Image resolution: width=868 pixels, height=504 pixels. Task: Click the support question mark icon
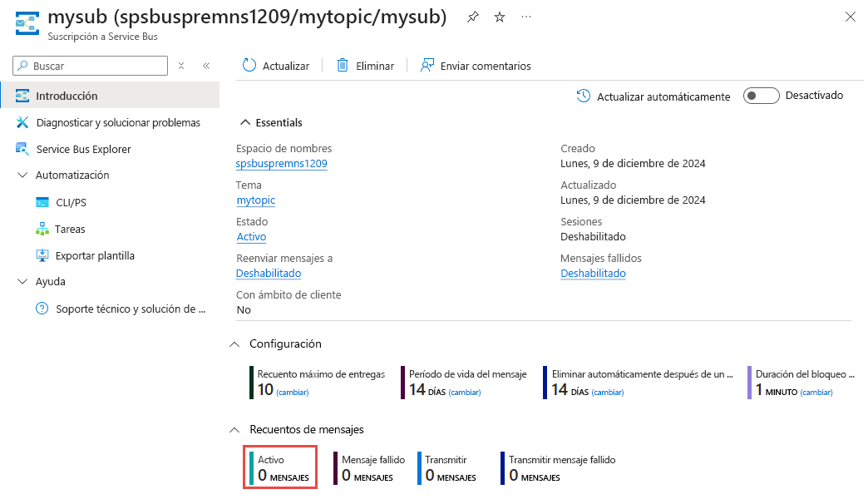(x=42, y=308)
